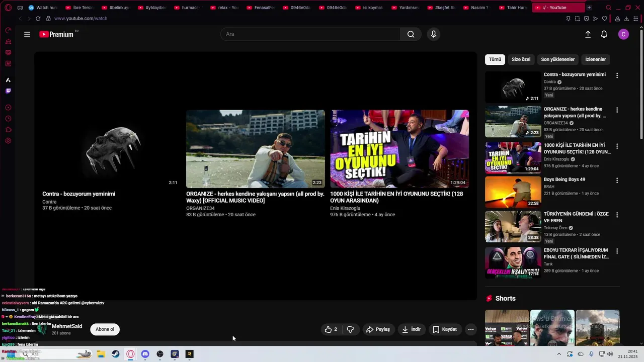Open Opera GX sidebar settings gear
The height and width of the screenshot is (362, 644).
pyautogui.click(x=8, y=141)
